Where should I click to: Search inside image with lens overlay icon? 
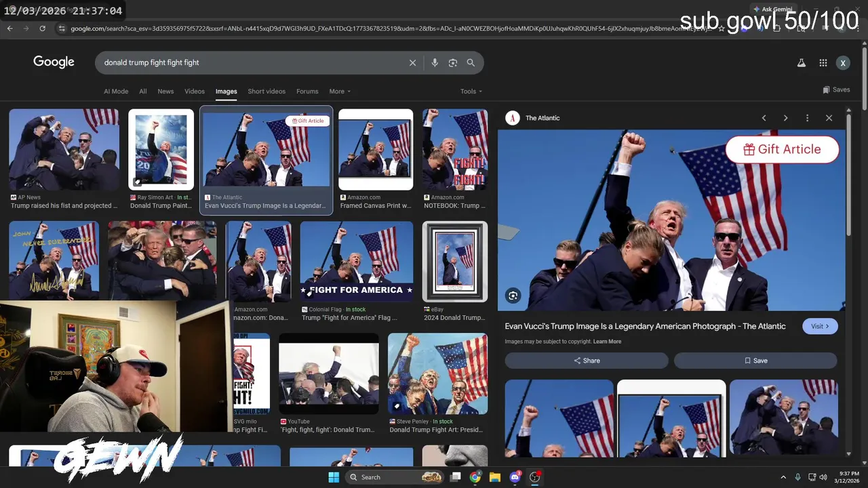pyautogui.click(x=513, y=296)
